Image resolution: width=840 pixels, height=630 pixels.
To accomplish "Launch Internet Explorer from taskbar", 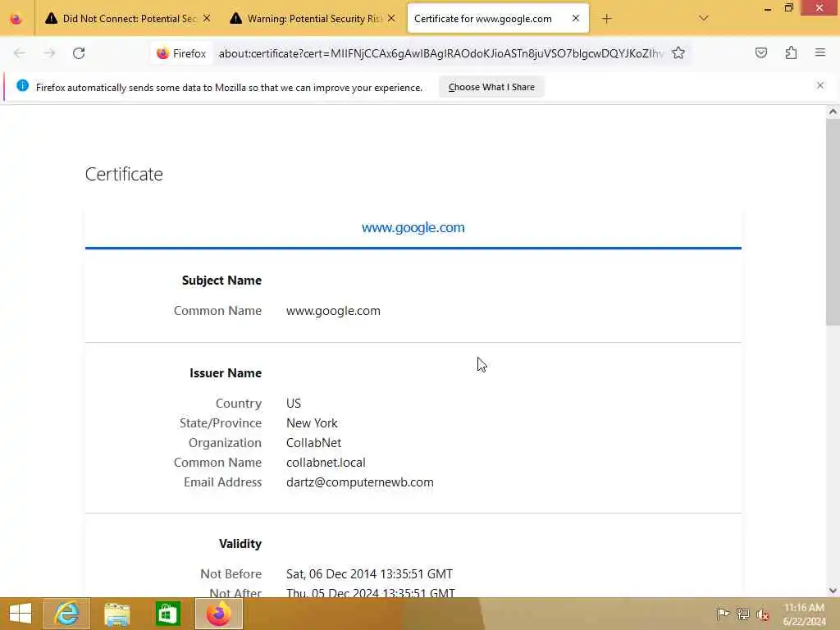I will click(66, 614).
